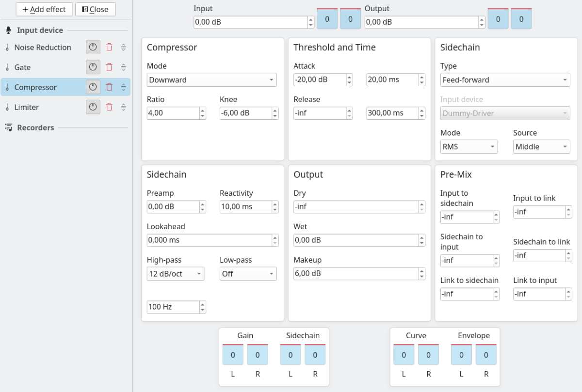Viewport: 582px width, 392px height.
Task: Delete the Compressor effect via trash icon
Action: (109, 87)
